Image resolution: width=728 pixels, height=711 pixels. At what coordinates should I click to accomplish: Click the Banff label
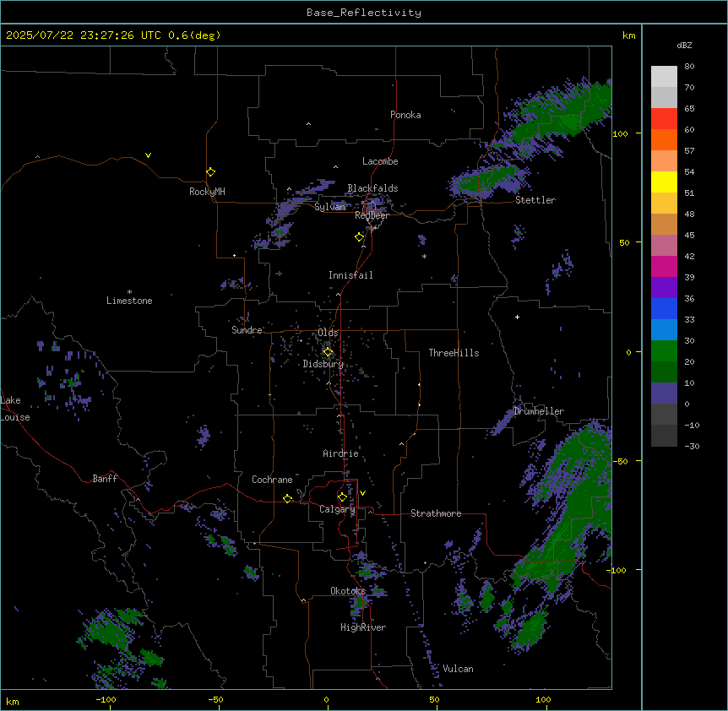click(105, 479)
